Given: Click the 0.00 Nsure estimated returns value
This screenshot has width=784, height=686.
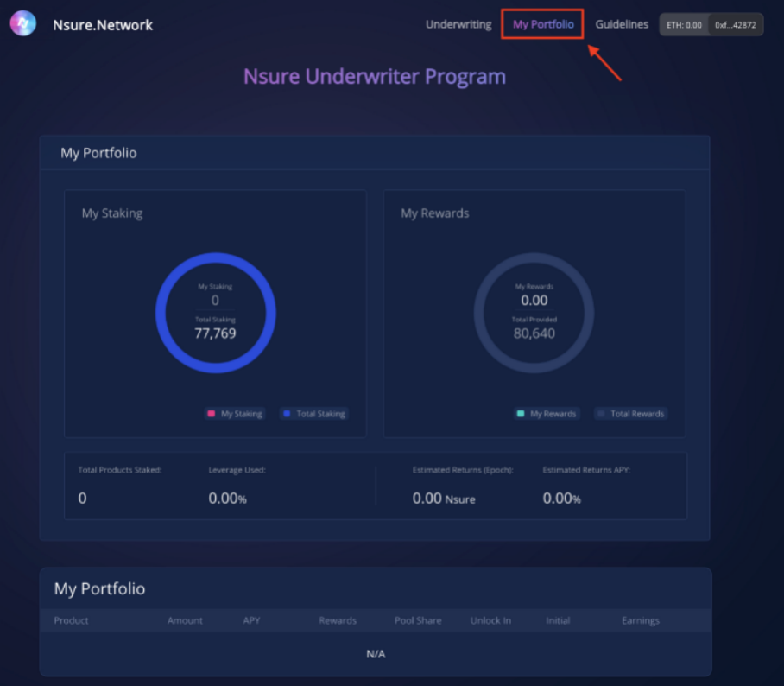Looking at the screenshot, I should point(444,499).
